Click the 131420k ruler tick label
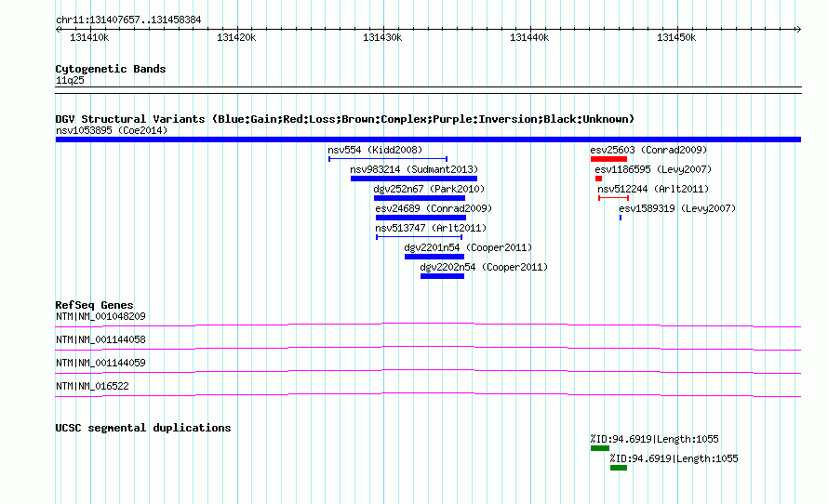Image resolution: width=828 pixels, height=504 pixels. click(236, 37)
